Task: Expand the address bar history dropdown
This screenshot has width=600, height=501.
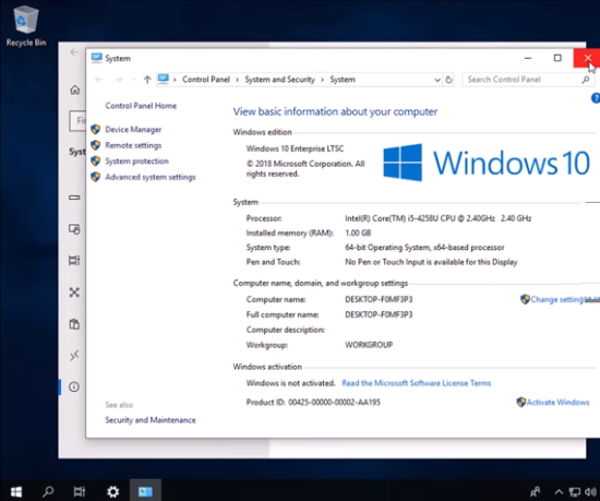Action: coord(437,80)
